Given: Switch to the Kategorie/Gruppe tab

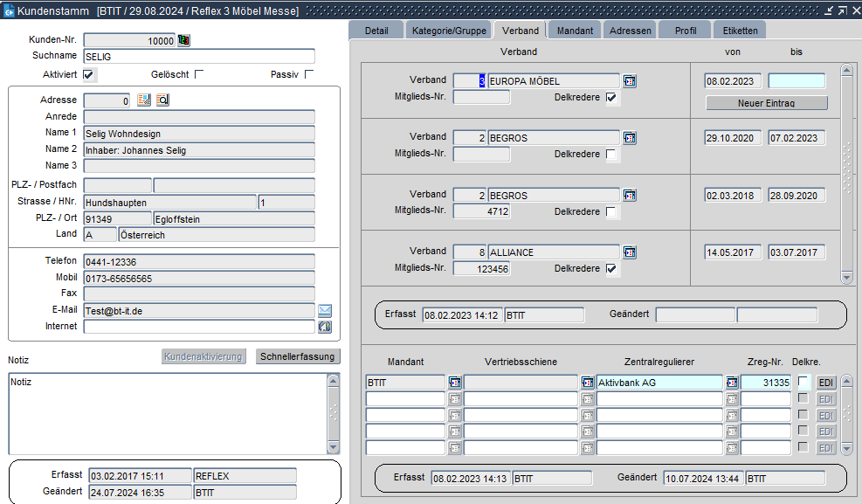Looking at the screenshot, I should tap(449, 31).
